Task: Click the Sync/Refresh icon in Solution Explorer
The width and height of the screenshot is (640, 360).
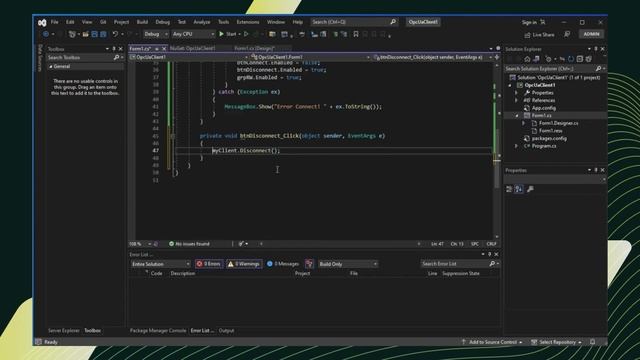Action: click(x=571, y=59)
